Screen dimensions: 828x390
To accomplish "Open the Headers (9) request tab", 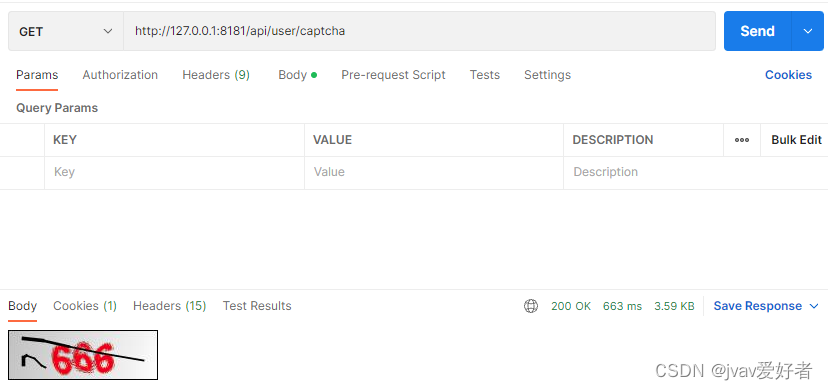I will click(x=216, y=75).
